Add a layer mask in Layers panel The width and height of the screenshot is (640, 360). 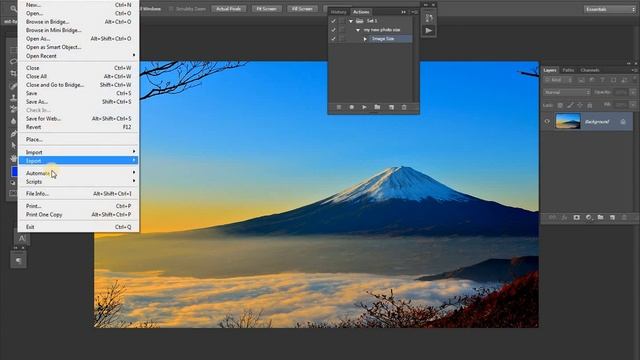click(576, 218)
